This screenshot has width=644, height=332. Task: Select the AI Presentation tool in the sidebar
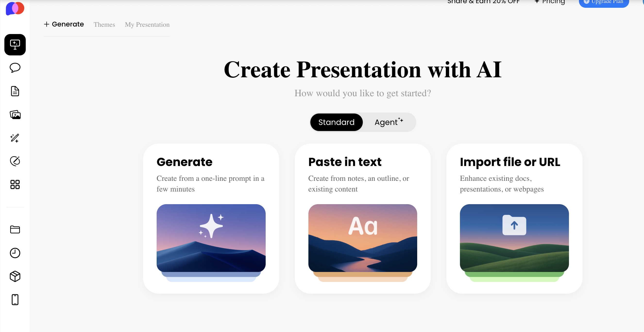point(15,44)
